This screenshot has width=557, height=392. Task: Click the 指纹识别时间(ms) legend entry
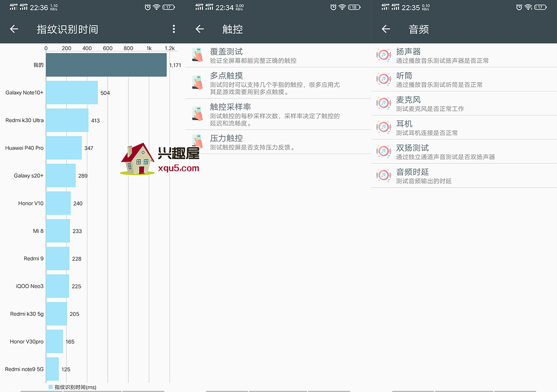pyautogui.click(x=72, y=387)
